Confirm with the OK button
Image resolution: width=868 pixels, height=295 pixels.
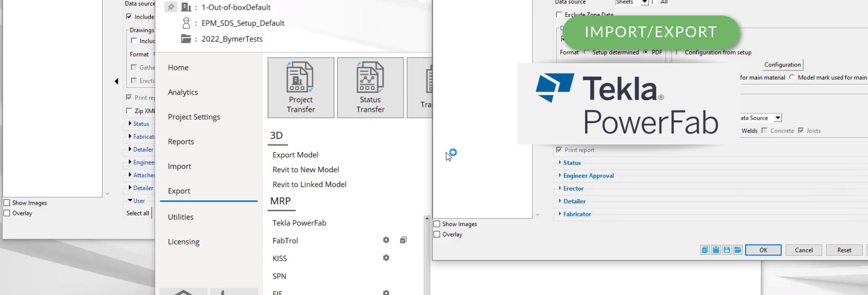[x=764, y=250]
